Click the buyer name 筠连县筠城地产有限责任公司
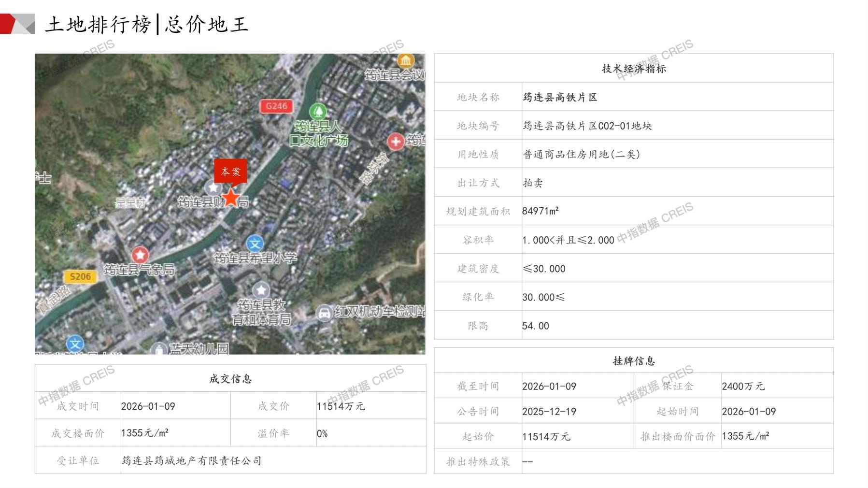 (192, 460)
